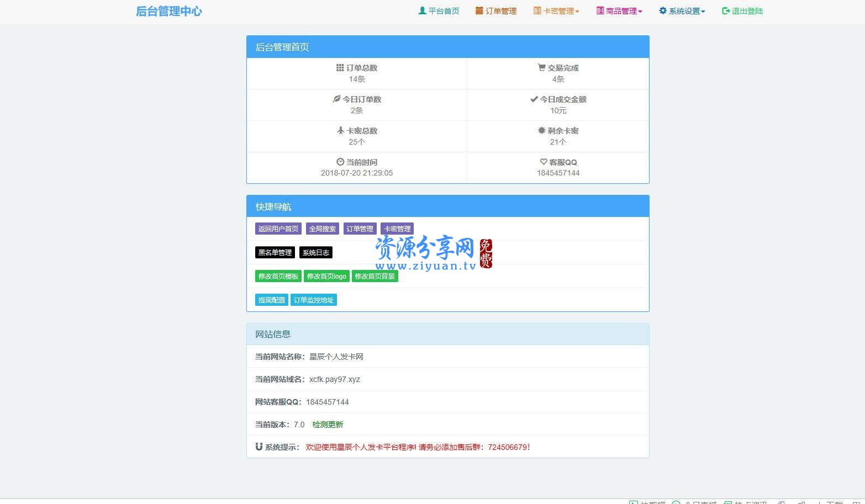
Task: Click the 后台管理首页 panel header
Action: click(448, 47)
